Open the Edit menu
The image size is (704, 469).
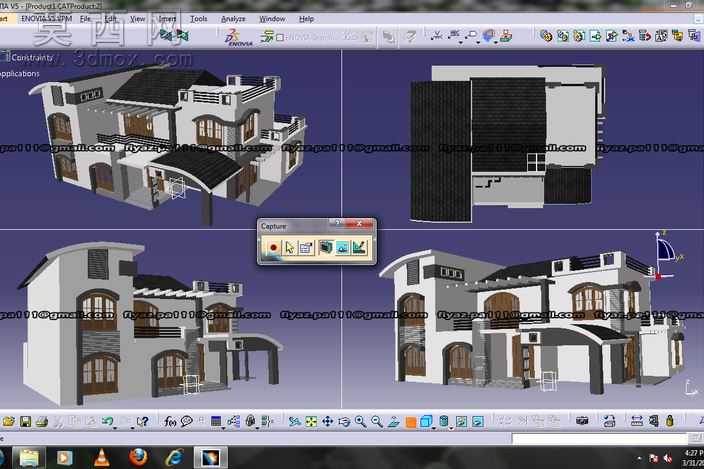110,19
